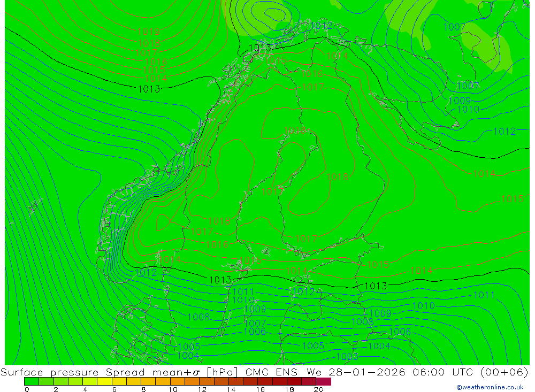Click the legend scale number 16

pos(261,389)
